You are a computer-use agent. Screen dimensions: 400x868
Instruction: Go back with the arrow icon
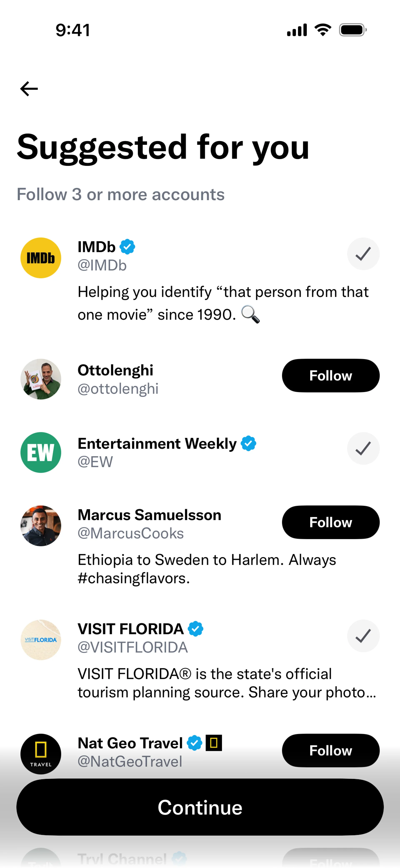(29, 89)
